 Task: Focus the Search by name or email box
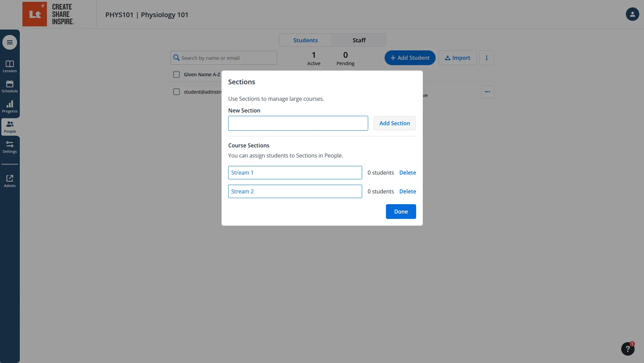[224, 58]
